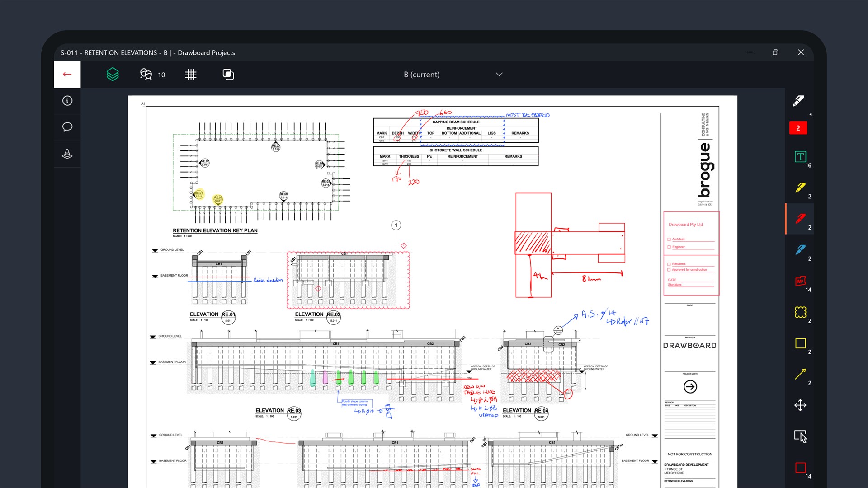The image size is (868, 488).
Task: Open the layers panel icon
Action: click(113, 75)
